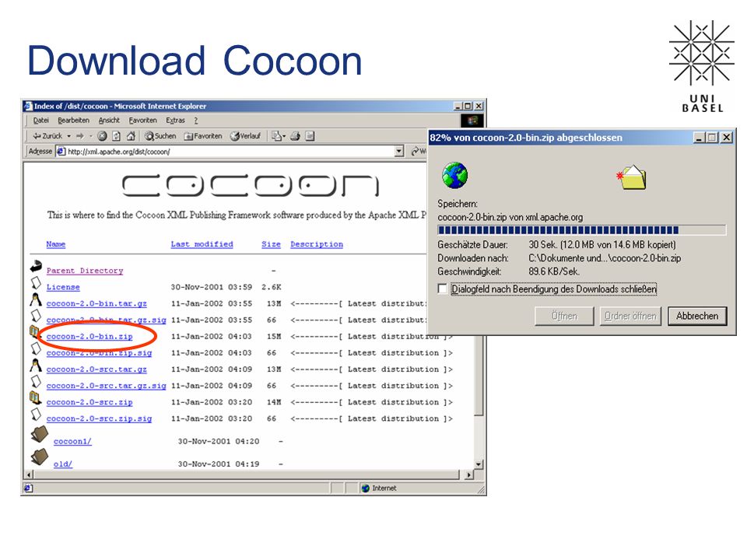This screenshot has width=747, height=560.
Task: Click the '14M' size value
Action: coord(274,402)
